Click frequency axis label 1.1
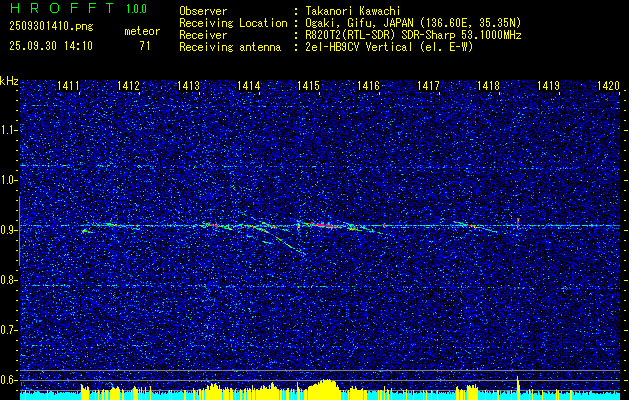 [x=9, y=130]
